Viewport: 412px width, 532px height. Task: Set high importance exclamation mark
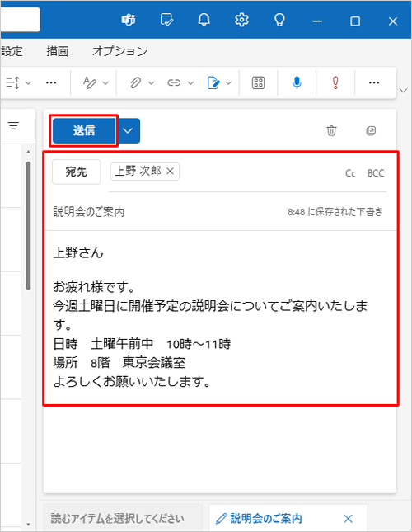click(335, 82)
